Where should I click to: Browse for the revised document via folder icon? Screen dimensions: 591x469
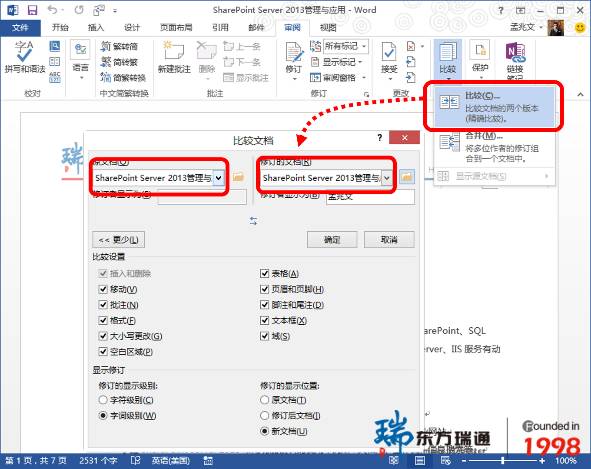pos(407,177)
